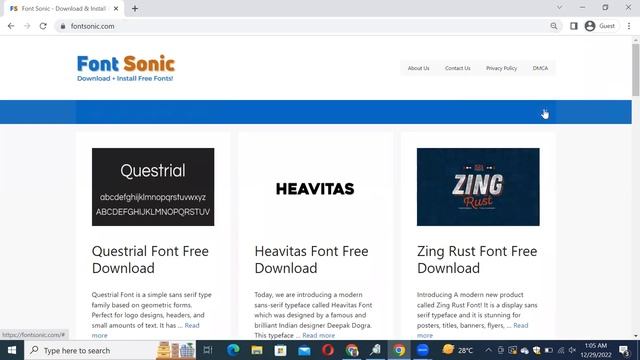Open the Privacy Policy menu item
The width and height of the screenshot is (640, 360).
(x=501, y=68)
